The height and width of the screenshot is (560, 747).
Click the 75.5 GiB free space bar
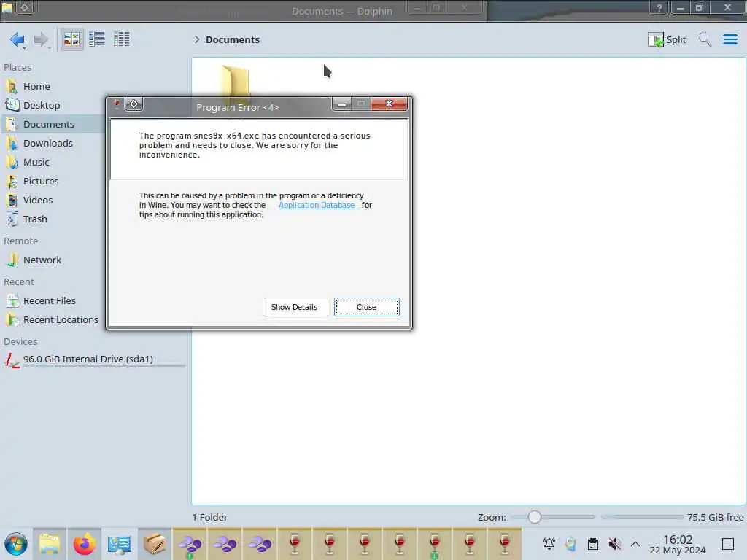(x=642, y=517)
